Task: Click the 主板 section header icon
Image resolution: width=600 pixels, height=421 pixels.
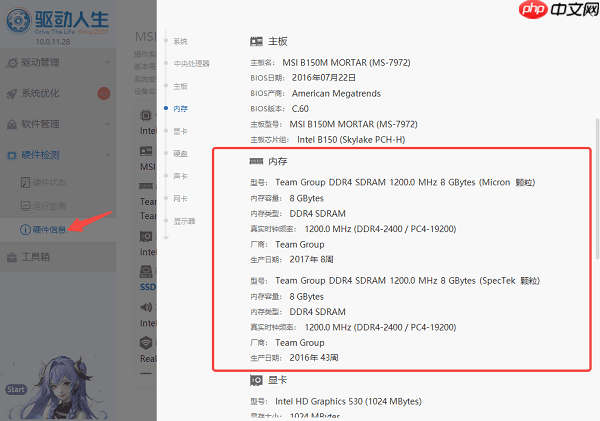Action: click(x=256, y=41)
